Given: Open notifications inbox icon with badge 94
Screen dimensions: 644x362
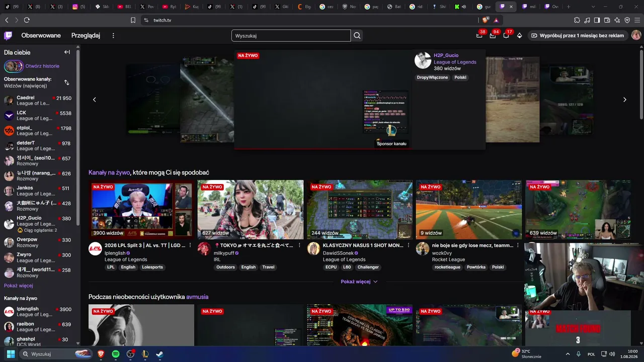Looking at the screenshot, I should (493, 36).
